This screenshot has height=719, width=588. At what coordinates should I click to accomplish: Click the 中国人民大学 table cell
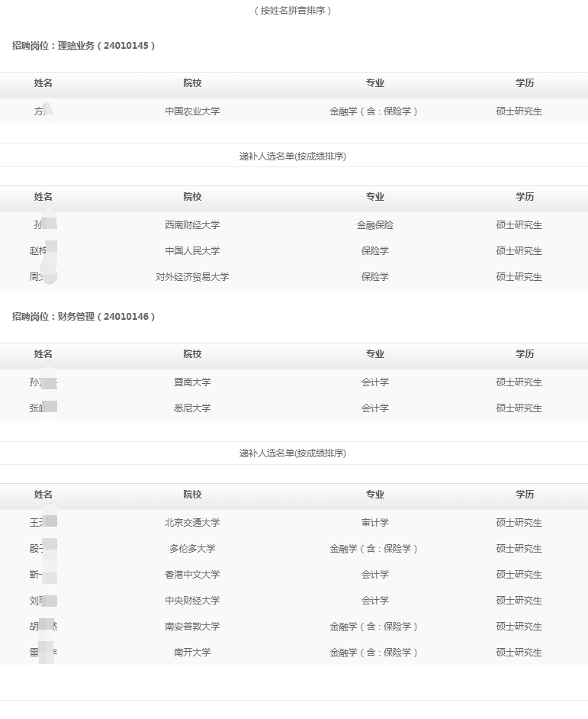(192, 251)
